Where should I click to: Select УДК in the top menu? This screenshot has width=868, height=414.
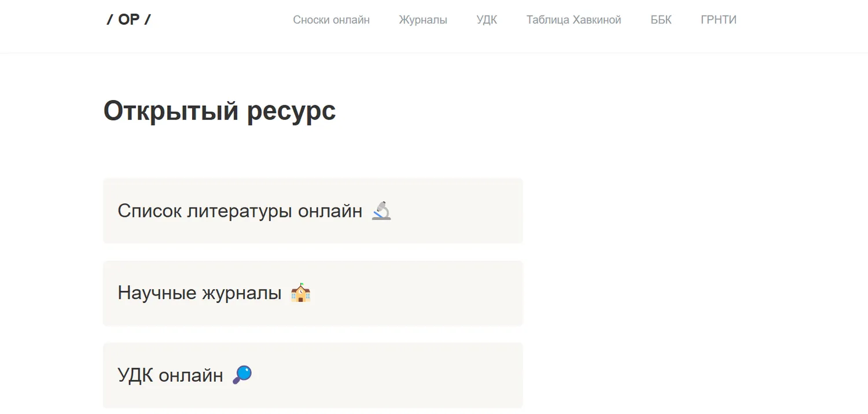(x=487, y=20)
